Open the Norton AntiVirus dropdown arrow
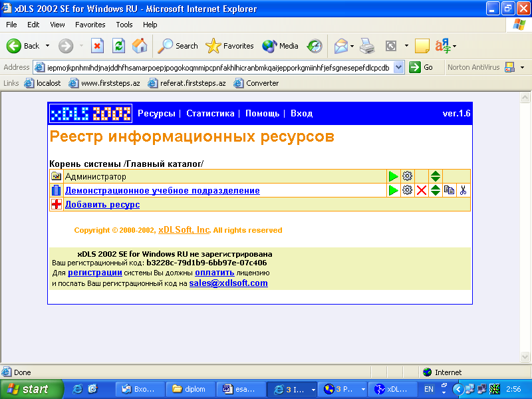The height and width of the screenshot is (399, 532). coord(523,68)
